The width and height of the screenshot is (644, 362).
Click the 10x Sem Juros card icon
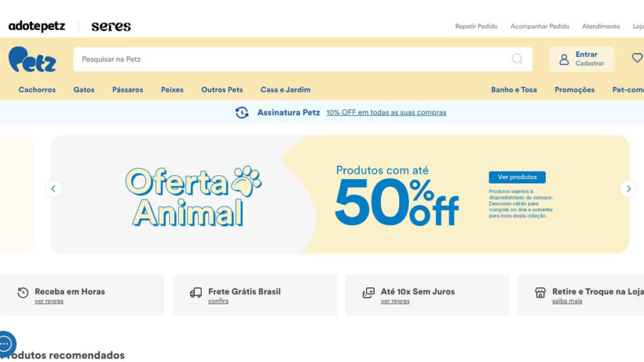pyautogui.click(x=369, y=293)
